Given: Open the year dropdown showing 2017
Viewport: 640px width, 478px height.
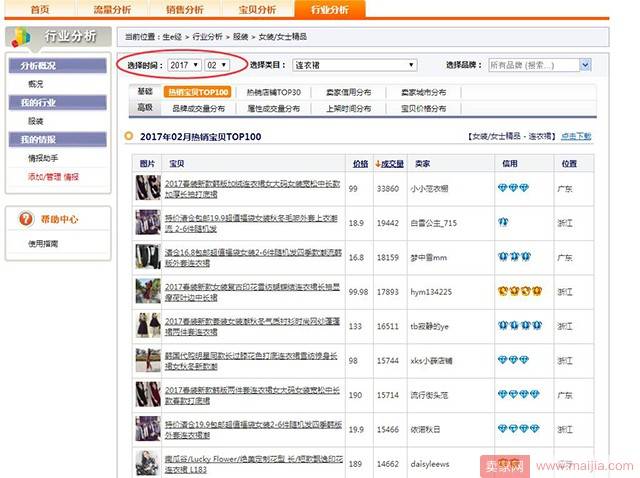Looking at the screenshot, I should tap(184, 65).
